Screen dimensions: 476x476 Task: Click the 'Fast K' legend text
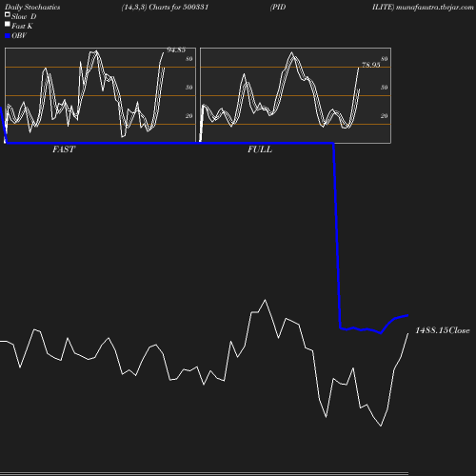click(x=22, y=26)
